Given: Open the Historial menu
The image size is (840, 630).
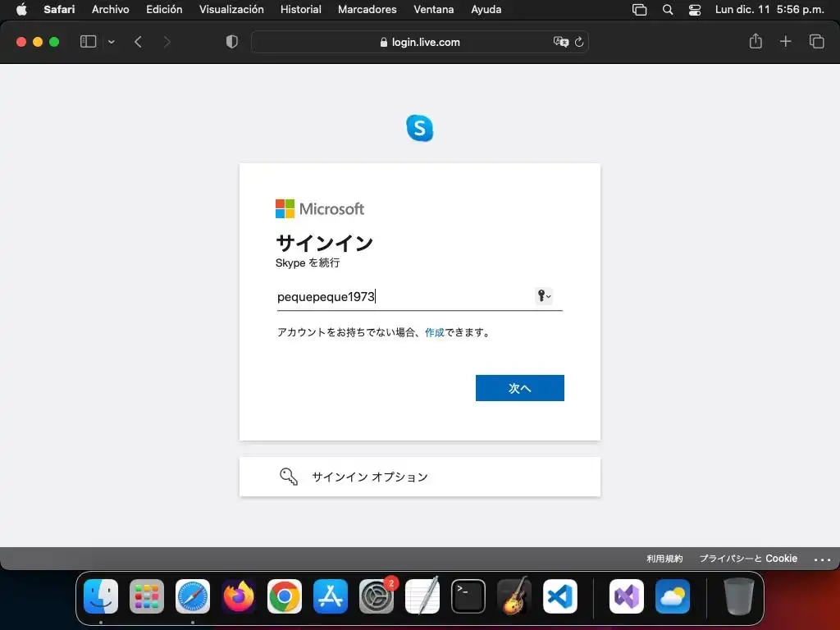Looking at the screenshot, I should tap(300, 9).
